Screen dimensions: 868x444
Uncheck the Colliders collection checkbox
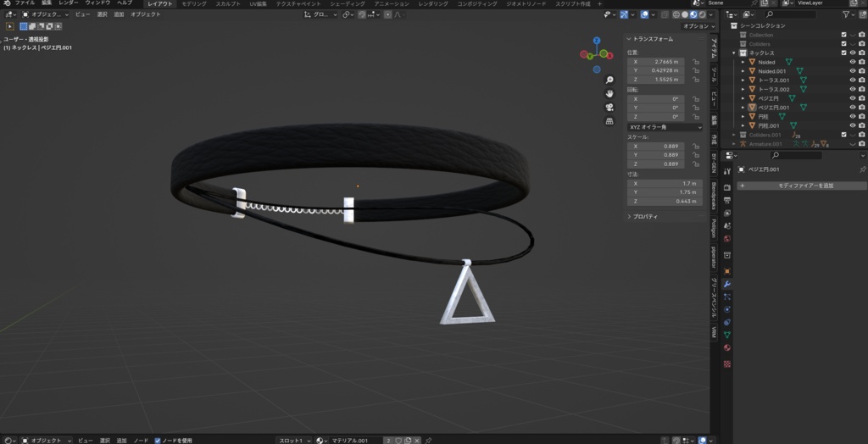tap(843, 44)
